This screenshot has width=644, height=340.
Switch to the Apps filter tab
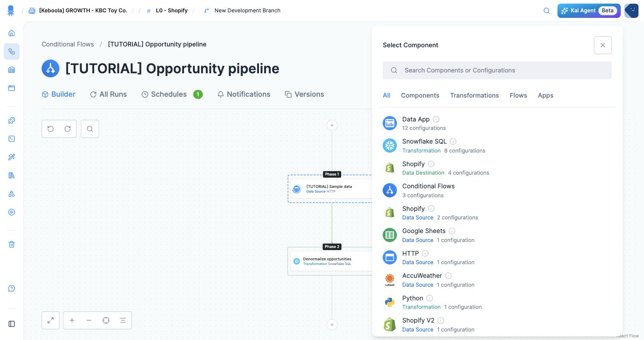point(546,95)
